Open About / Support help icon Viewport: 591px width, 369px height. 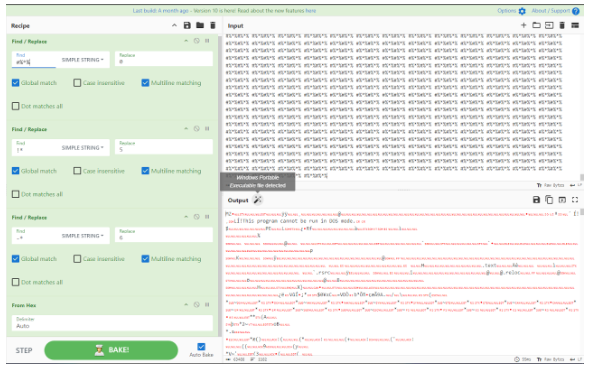tap(576, 11)
